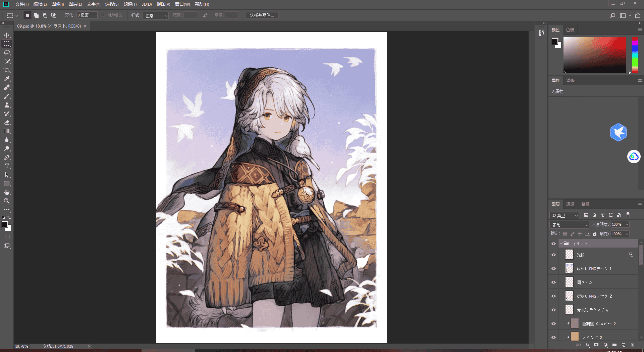Open the 样式 style dropdown
The image size is (644, 352).
[x=156, y=15]
